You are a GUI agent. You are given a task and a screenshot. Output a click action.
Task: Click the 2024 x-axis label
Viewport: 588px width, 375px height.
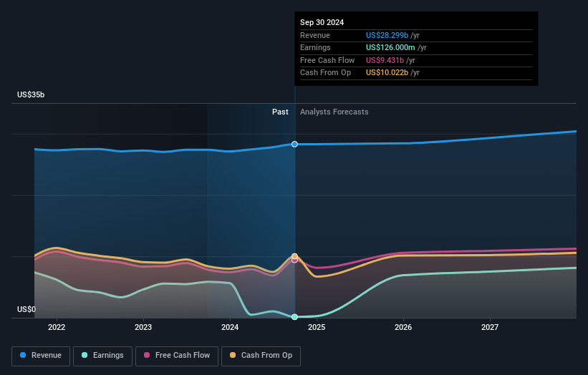(x=230, y=328)
